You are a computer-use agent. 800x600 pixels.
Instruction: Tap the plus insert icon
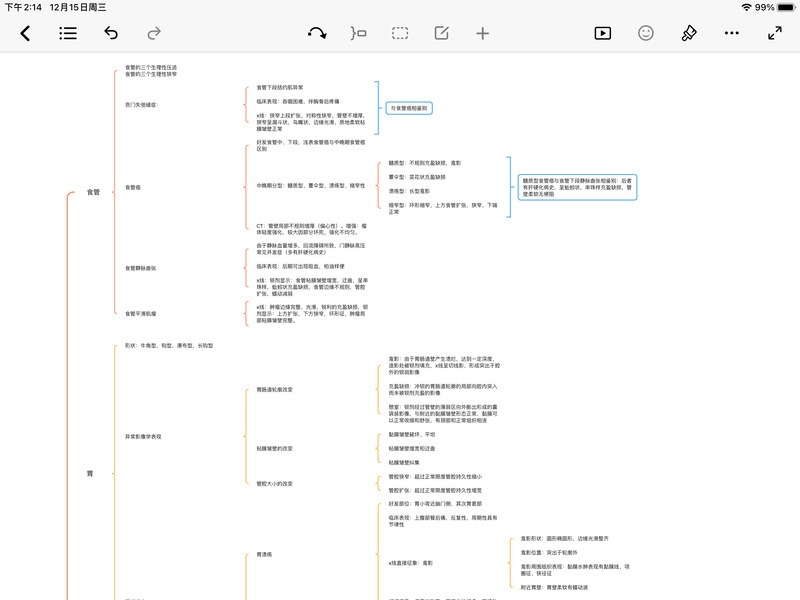[x=482, y=34]
